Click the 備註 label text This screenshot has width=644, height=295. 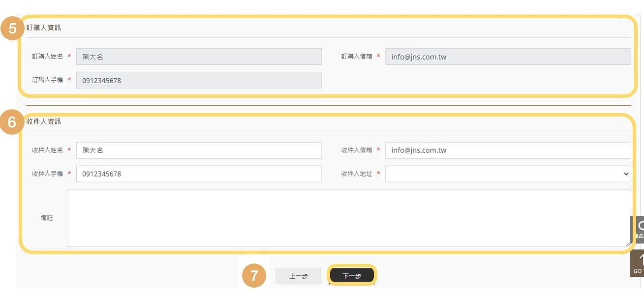click(x=47, y=218)
